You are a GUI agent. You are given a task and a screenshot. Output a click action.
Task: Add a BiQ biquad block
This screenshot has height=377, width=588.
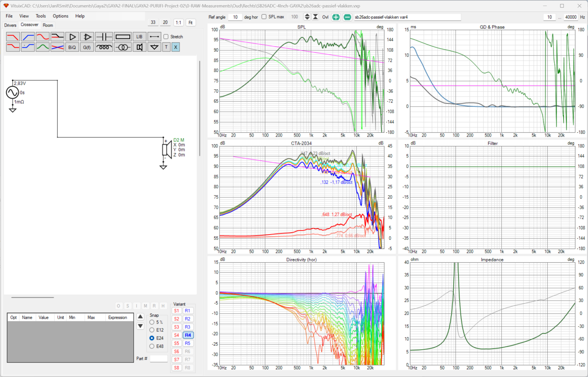pos(72,47)
